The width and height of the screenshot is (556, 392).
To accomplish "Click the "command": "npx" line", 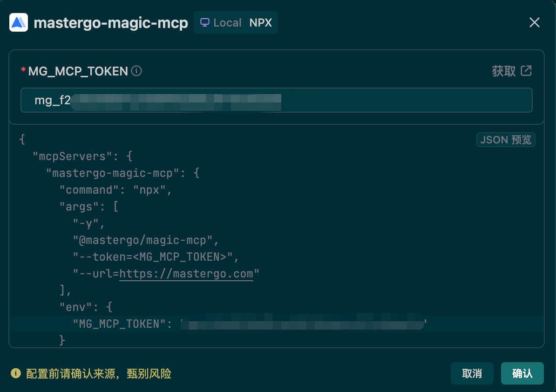I will click(115, 189).
